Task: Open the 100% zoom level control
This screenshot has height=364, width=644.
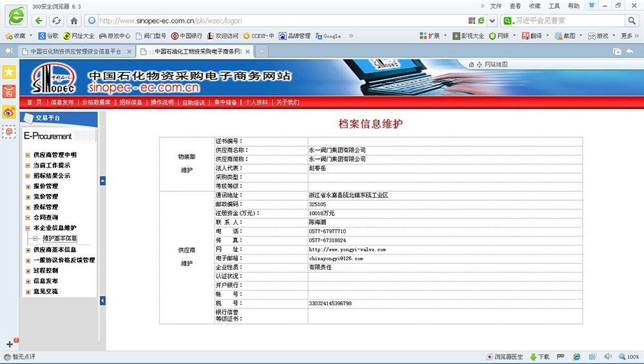Action: tap(629, 357)
